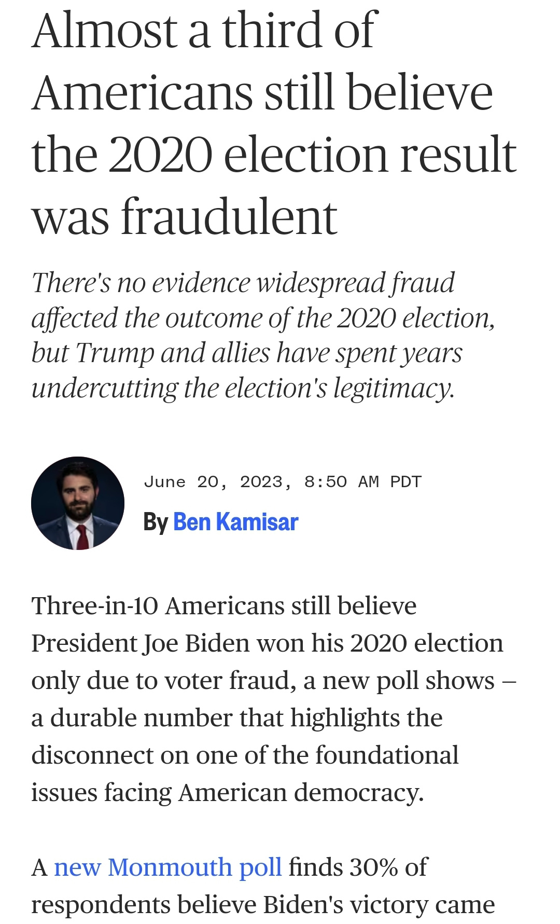Click "2020" in the headline

161,155
